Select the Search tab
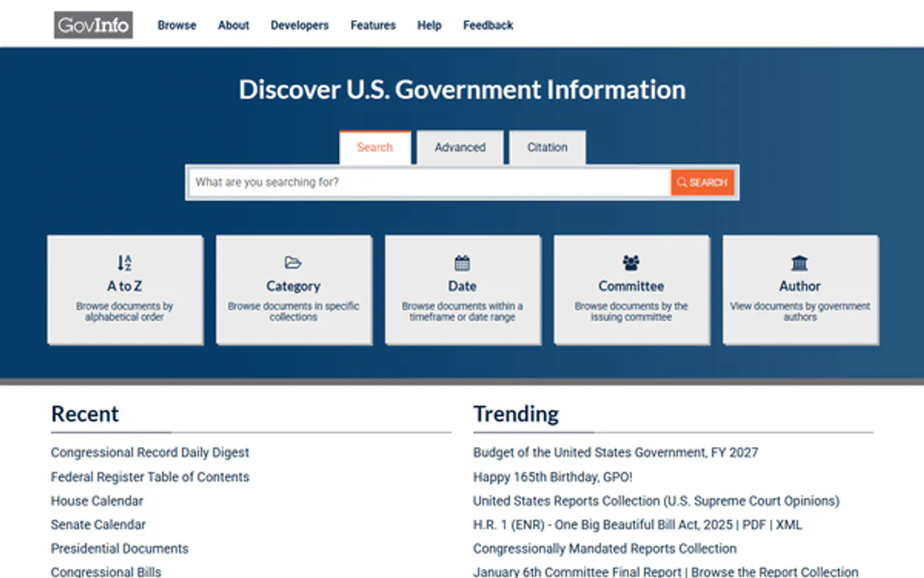Viewport: 924px width, 578px height. point(375,148)
